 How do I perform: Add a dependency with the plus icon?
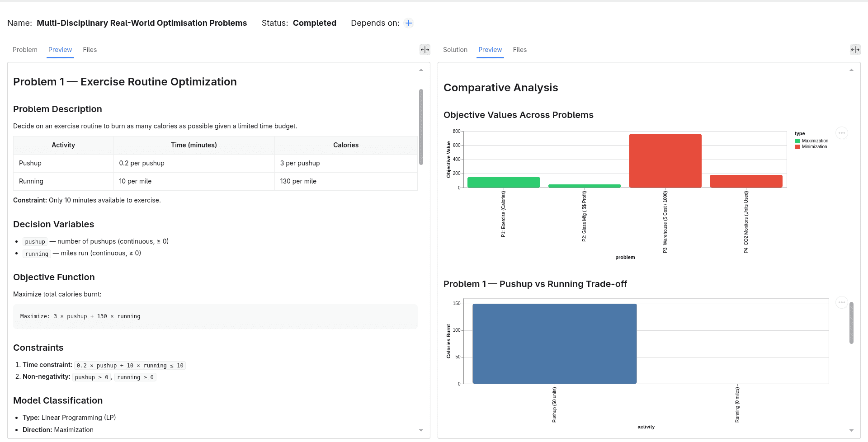tap(409, 23)
